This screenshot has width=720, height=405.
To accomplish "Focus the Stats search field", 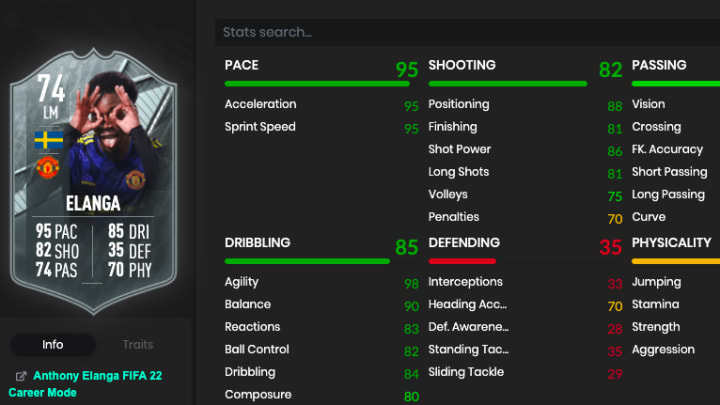I will click(467, 32).
